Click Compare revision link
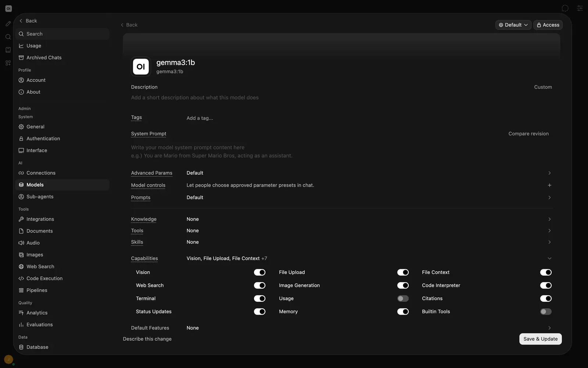This screenshot has width=588, height=368. pyautogui.click(x=528, y=134)
